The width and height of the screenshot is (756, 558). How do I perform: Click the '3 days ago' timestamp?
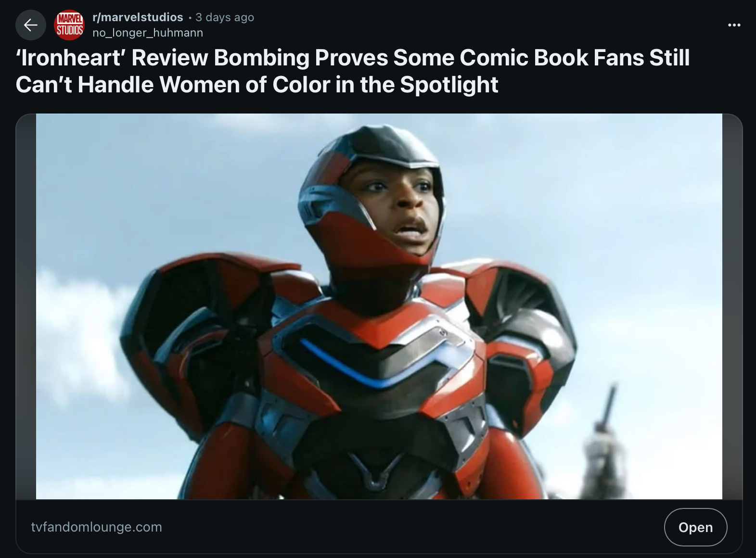point(225,17)
